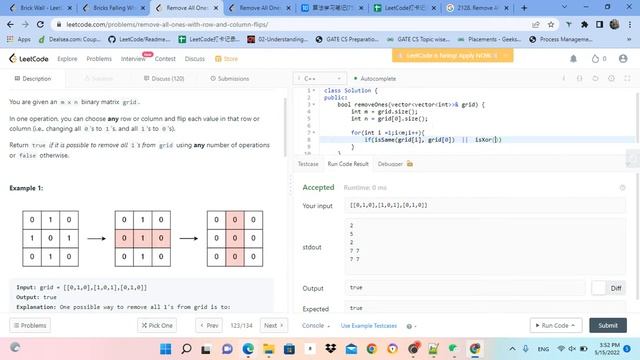Go to Next problem
The image size is (640, 360).
(x=273, y=325)
